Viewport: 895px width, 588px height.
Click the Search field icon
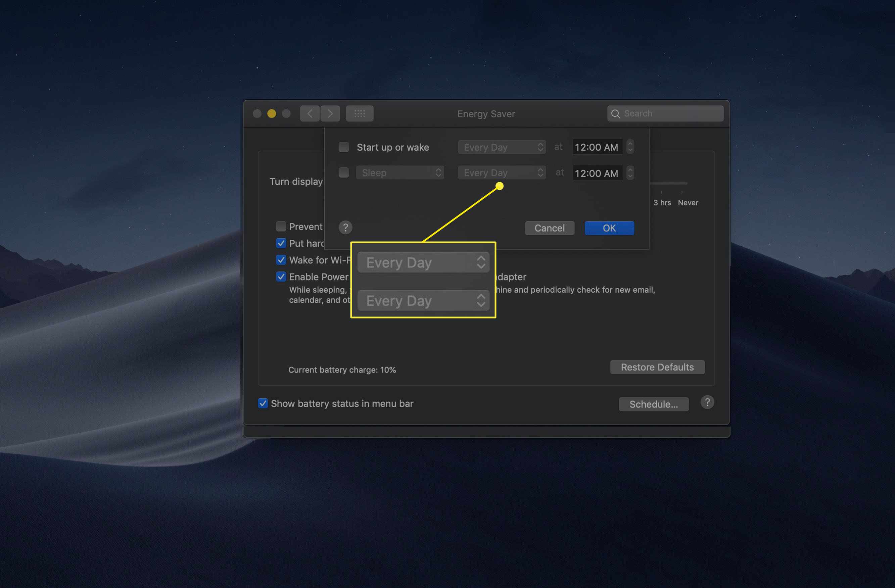[615, 113]
